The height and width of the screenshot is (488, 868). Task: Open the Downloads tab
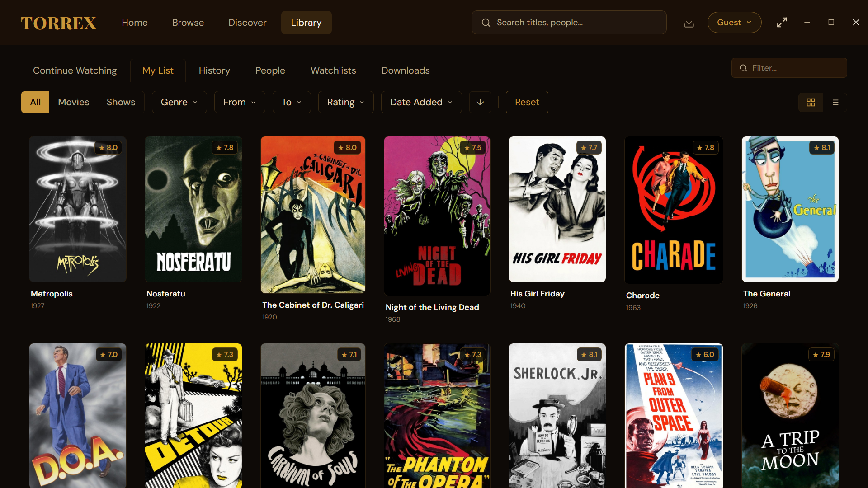[406, 70]
